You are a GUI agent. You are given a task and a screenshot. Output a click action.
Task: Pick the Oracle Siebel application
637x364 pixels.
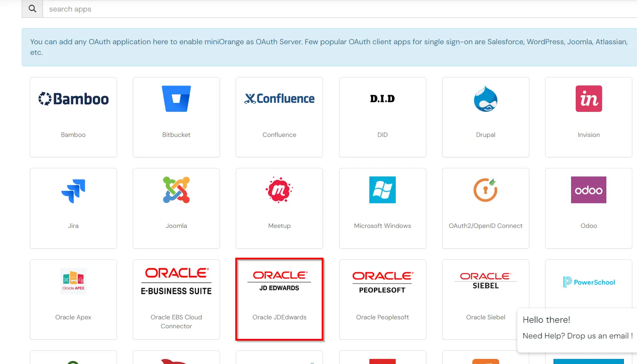[486, 293]
